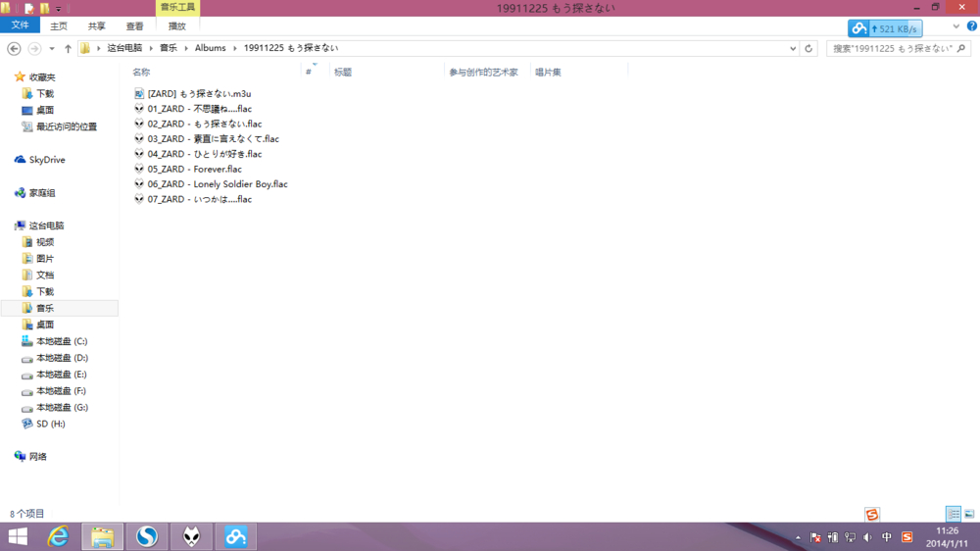Viewport: 980px width, 551px height.
Task: Sort by the 标题 column header
Action: (x=343, y=72)
